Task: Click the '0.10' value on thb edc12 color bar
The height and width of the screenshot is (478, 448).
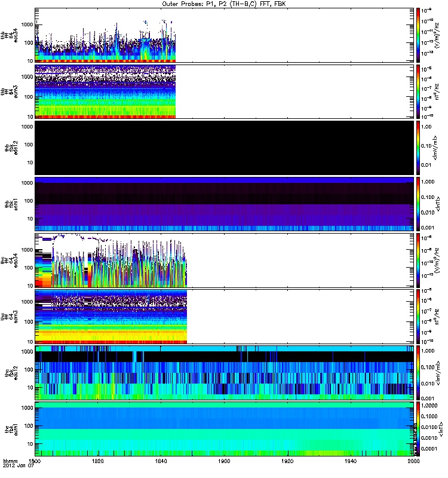Action: pos(426,146)
